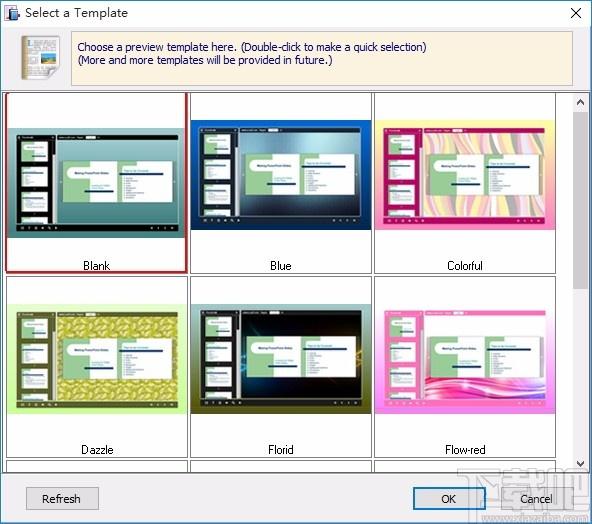The height and width of the screenshot is (524, 592).
Task: Click the vertical scrollbar thumb
Action: tap(580, 200)
